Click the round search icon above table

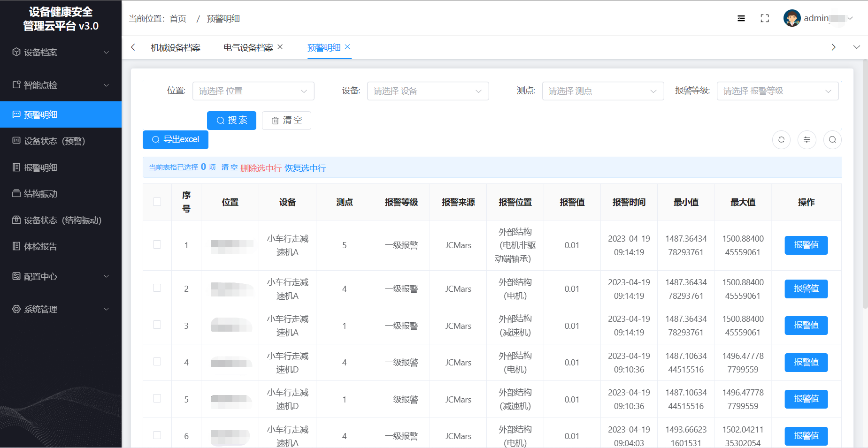832,140
